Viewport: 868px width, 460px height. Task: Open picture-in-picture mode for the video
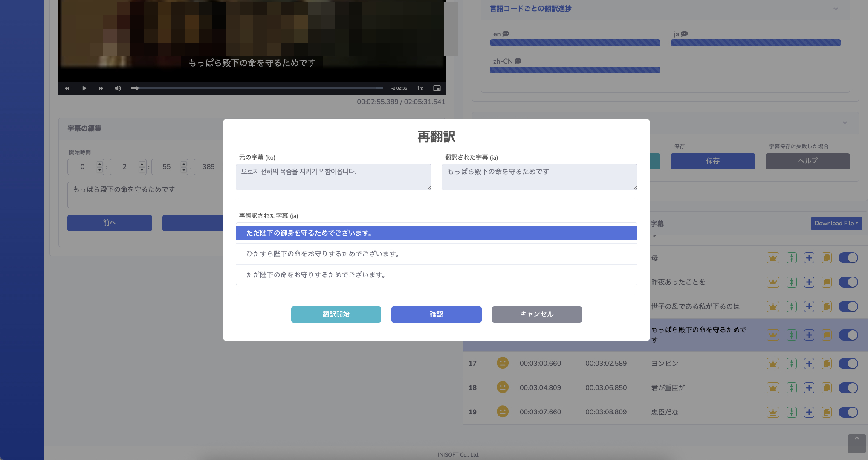tap(437, 88)
